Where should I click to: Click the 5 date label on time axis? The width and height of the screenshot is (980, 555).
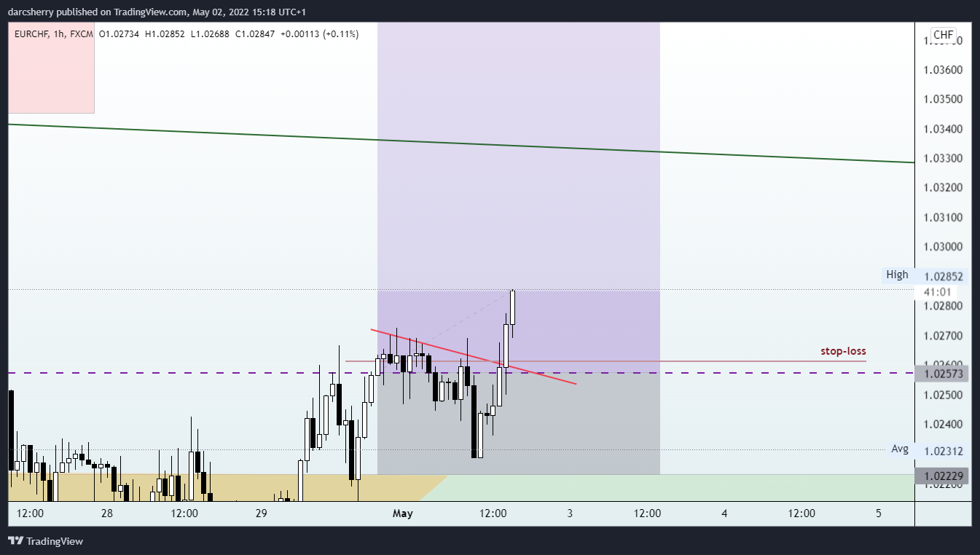[879, 513]
